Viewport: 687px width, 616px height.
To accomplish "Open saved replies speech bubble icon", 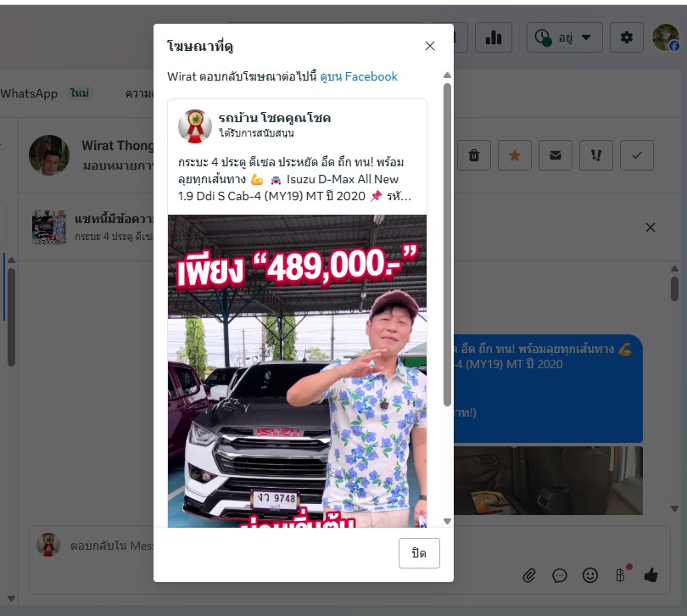I will point(560,575).
